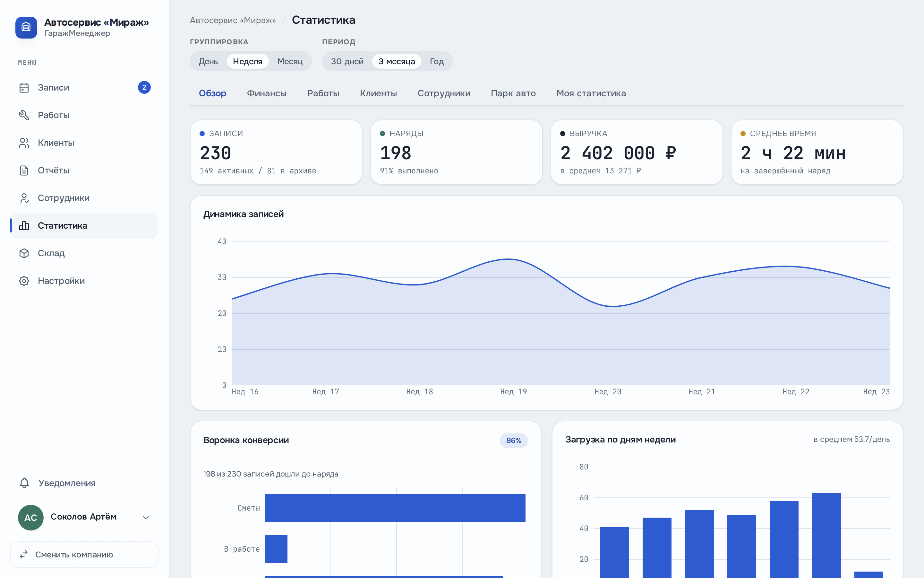Click the Среднее время card

pos(817,152)
